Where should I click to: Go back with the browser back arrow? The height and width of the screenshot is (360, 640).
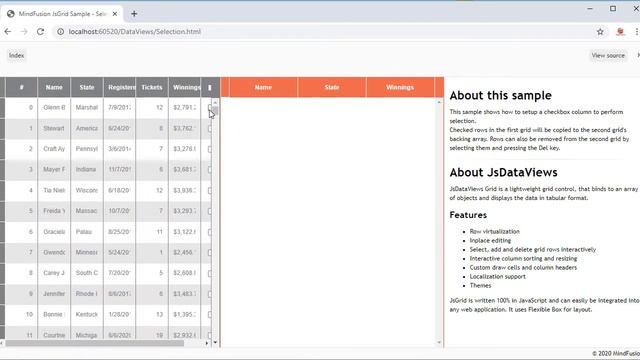[8, 31]
